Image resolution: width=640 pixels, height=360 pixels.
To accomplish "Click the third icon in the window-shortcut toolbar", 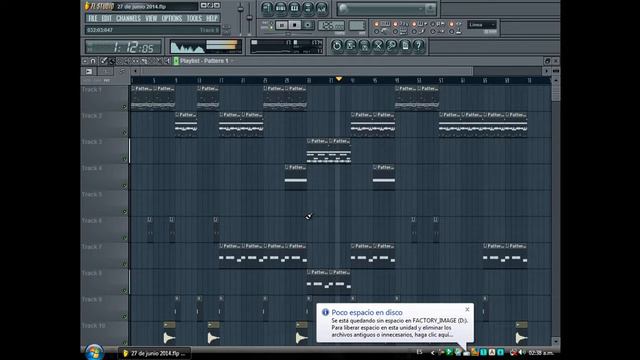I will (x=294, y=8).
